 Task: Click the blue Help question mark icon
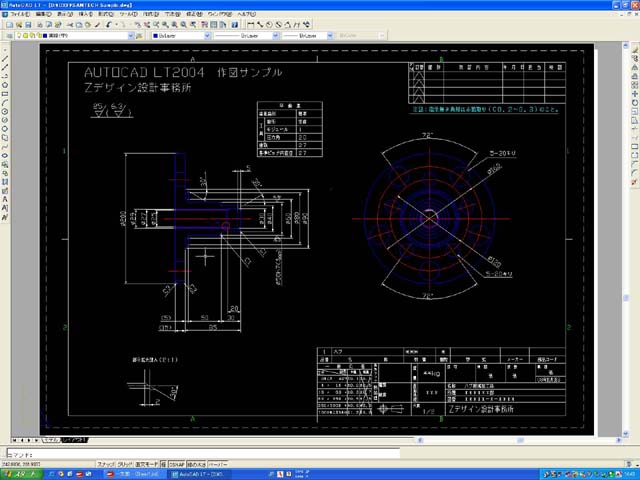click(x=235, y=25)
